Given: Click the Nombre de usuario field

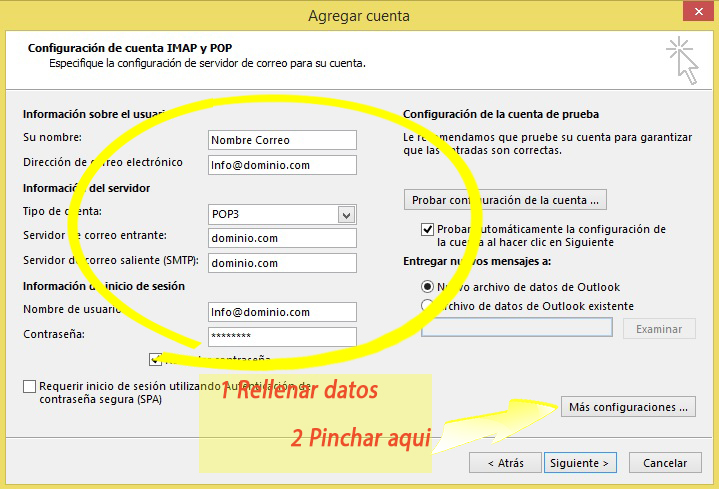Looking at the screenshot, I should pyautogui.click(x=282, y=312).
